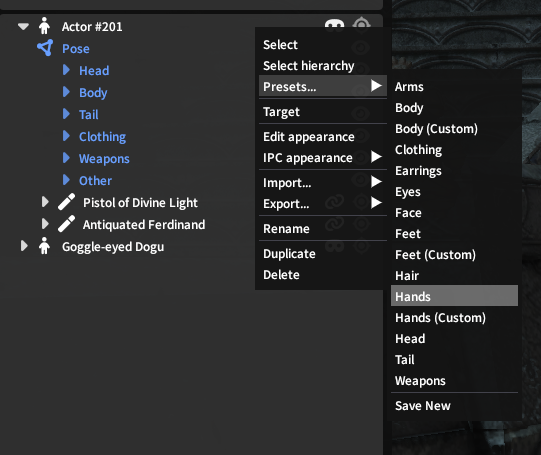Viewport: 541px width, 455px height.
Task: Apply the Tail preset in submenu
Action: [x=454, y=360]
